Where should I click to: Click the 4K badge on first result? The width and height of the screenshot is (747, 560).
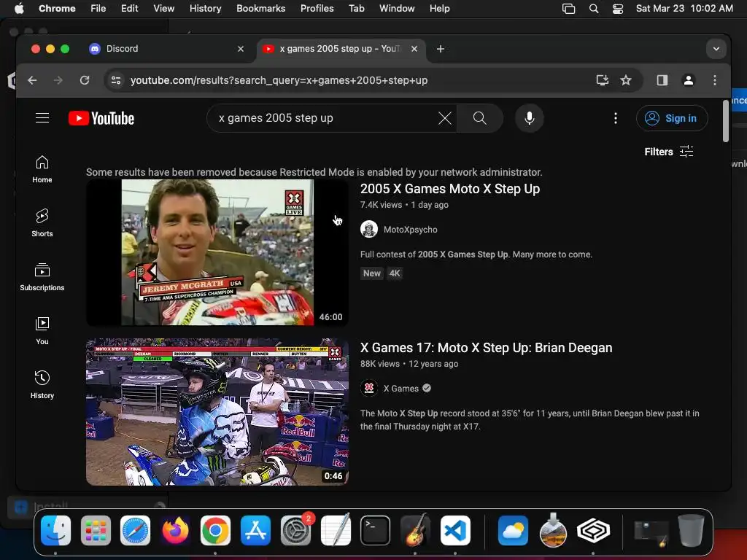395,273
